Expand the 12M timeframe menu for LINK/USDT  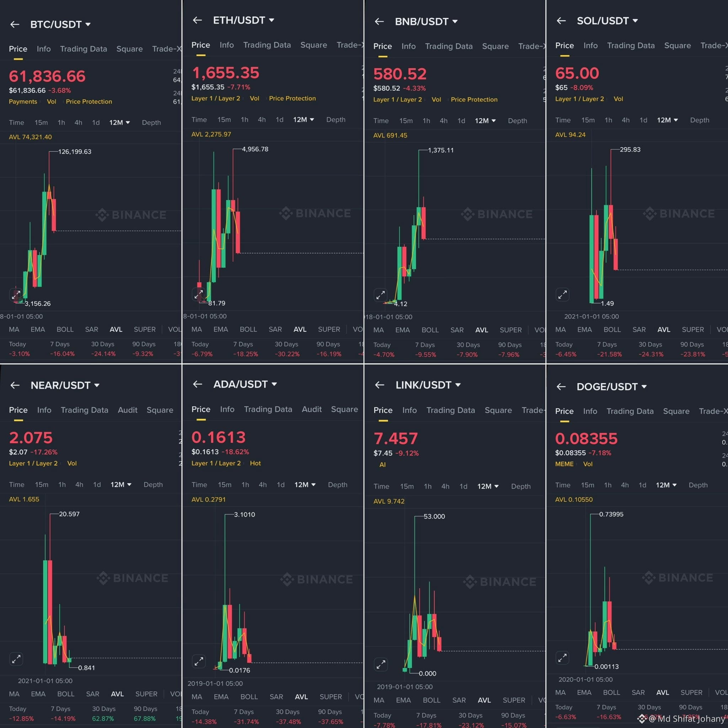pyautogui.click(x=488, y=487)
